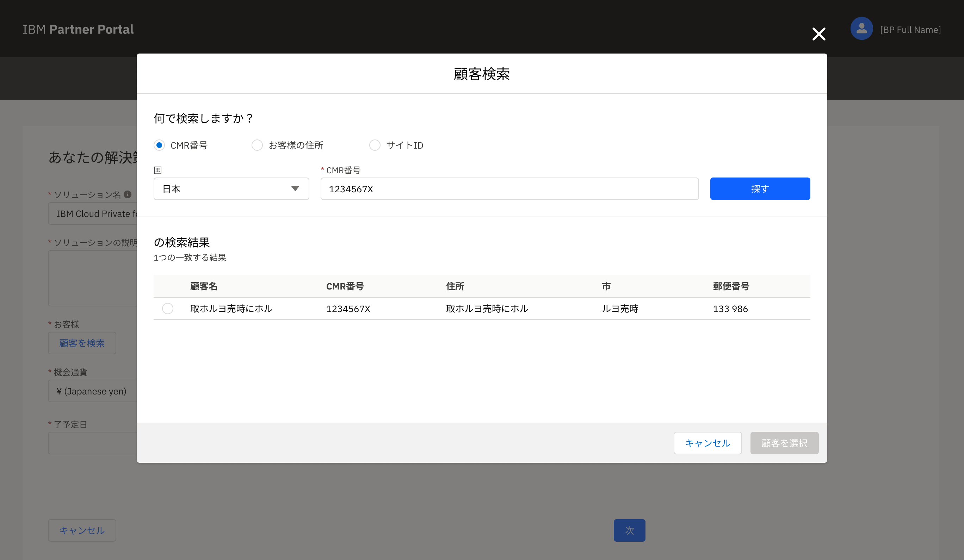The image size is (964, 560).
Task: Click the CMR番号 column header
Action: [x=345, y=286]
